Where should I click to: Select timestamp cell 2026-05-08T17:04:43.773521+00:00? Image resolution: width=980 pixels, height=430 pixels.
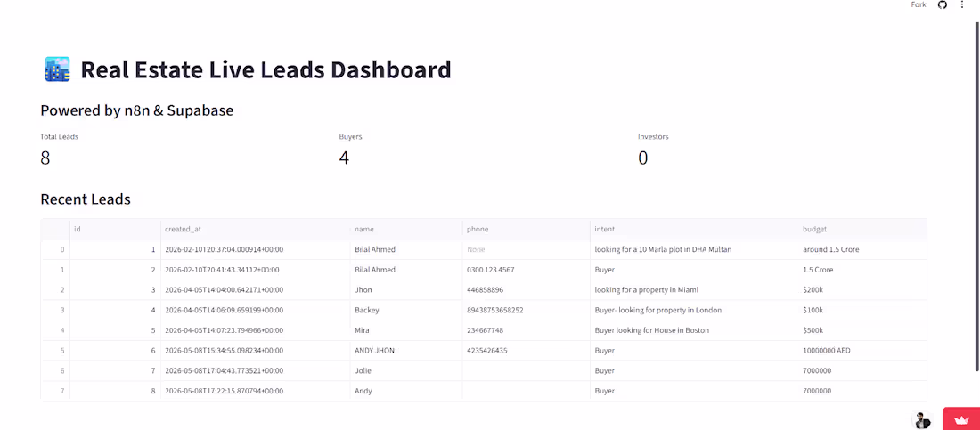click(256, 370)
